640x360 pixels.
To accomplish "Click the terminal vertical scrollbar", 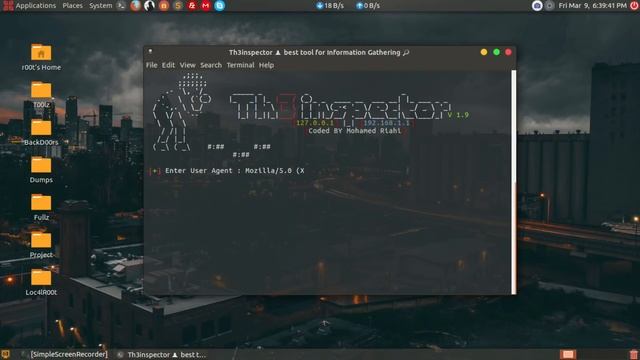I will pos(514,182).
